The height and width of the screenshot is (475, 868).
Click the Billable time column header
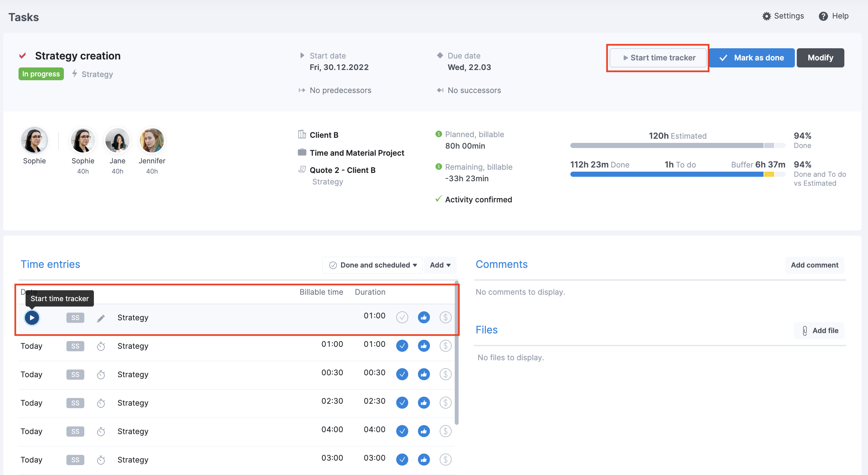(x=321, y=292)
